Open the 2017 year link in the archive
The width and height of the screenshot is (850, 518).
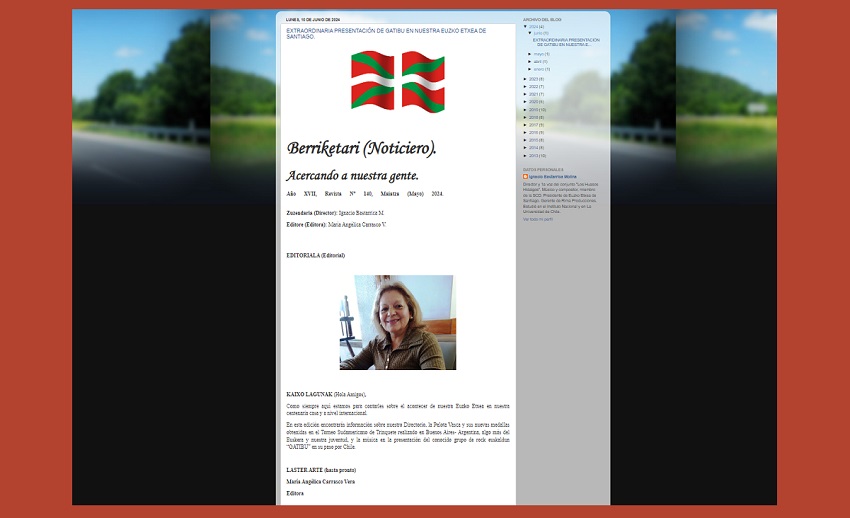533,125
